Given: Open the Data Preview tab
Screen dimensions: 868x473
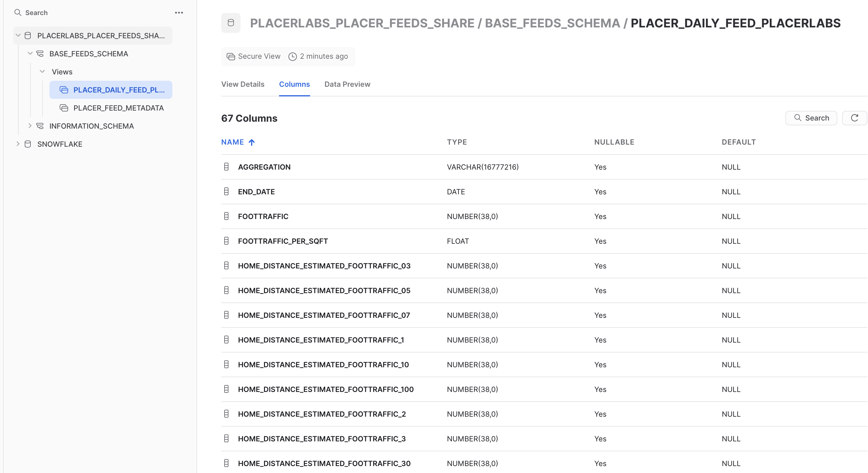Looking at the screenshot, I should [x=347, y=84].
